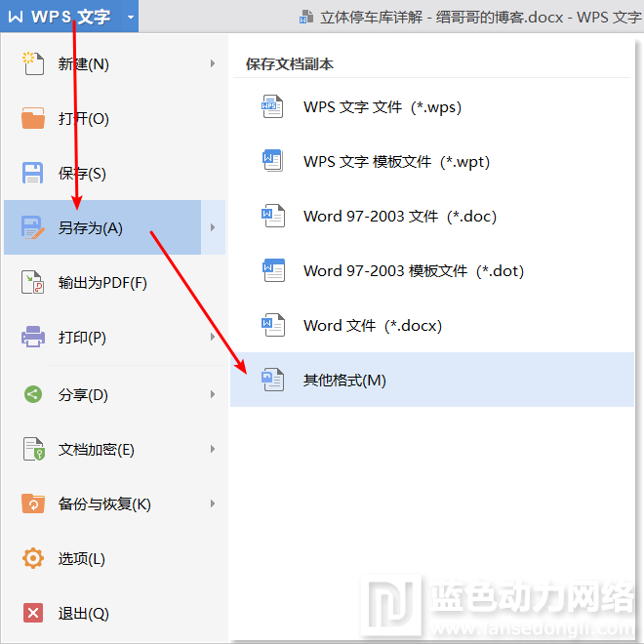Choose WPS 文字 文件 (*.wps) format
Screen dimensions: 644x644
coord(382,107)
